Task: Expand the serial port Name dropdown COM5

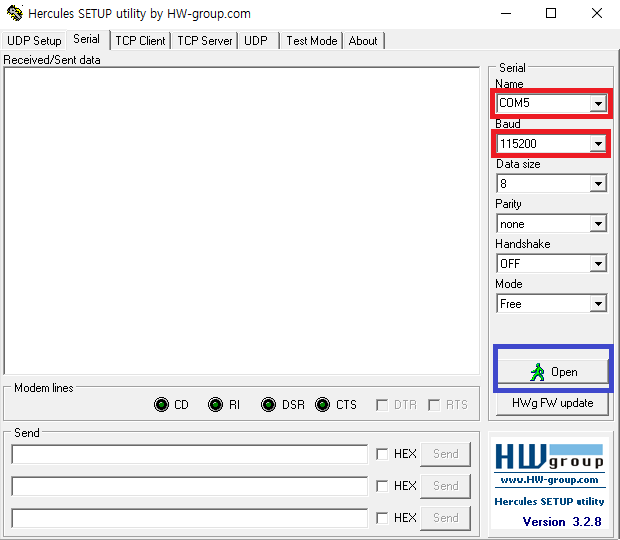Action: coord(598,104)
